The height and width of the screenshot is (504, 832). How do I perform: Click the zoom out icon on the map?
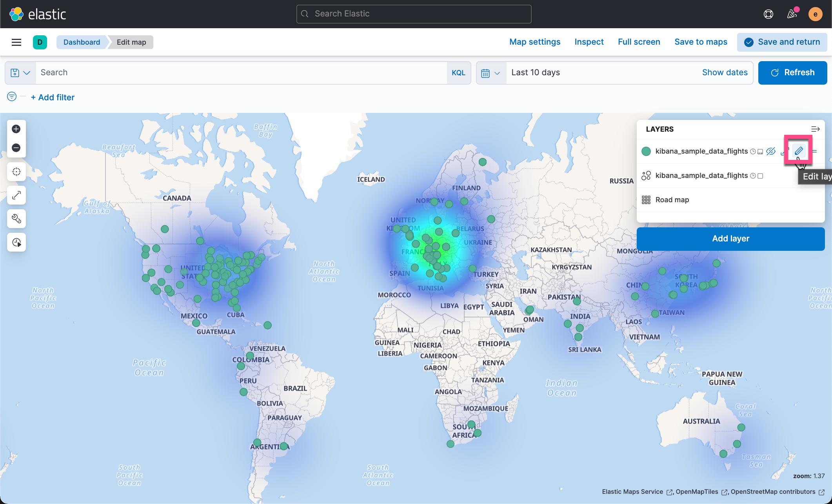point(16,148)
